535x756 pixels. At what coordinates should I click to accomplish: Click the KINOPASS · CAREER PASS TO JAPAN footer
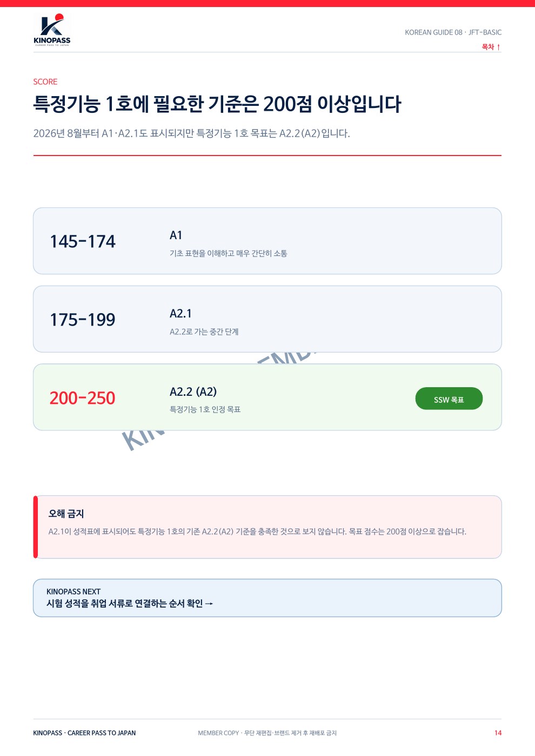coord(84,733)
